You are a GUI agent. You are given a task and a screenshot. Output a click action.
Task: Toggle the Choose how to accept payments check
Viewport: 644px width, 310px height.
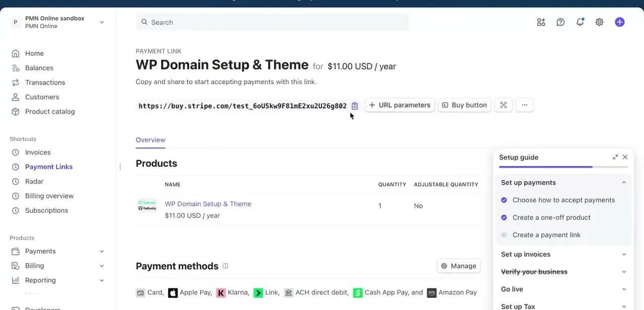(x=504, y=200)
